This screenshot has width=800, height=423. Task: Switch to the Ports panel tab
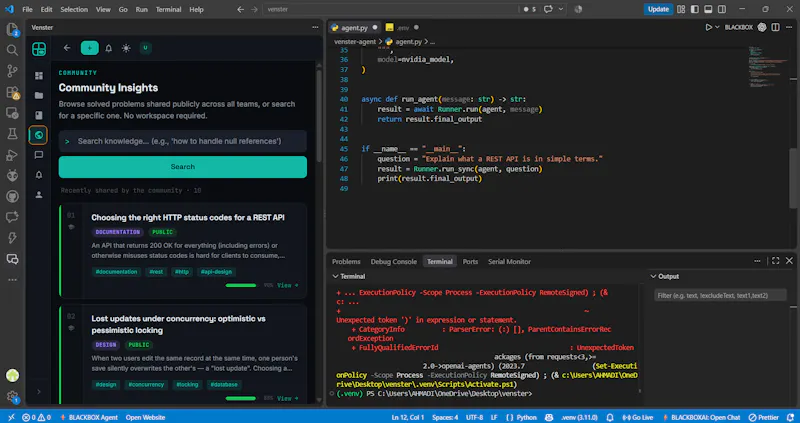pos(470,261)
